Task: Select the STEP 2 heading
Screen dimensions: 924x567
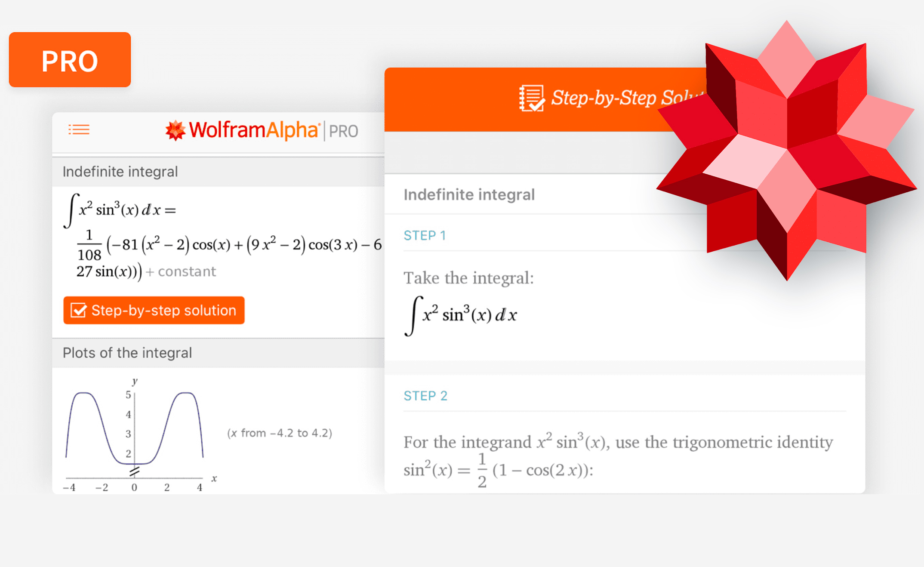Action: pos(425,396)
